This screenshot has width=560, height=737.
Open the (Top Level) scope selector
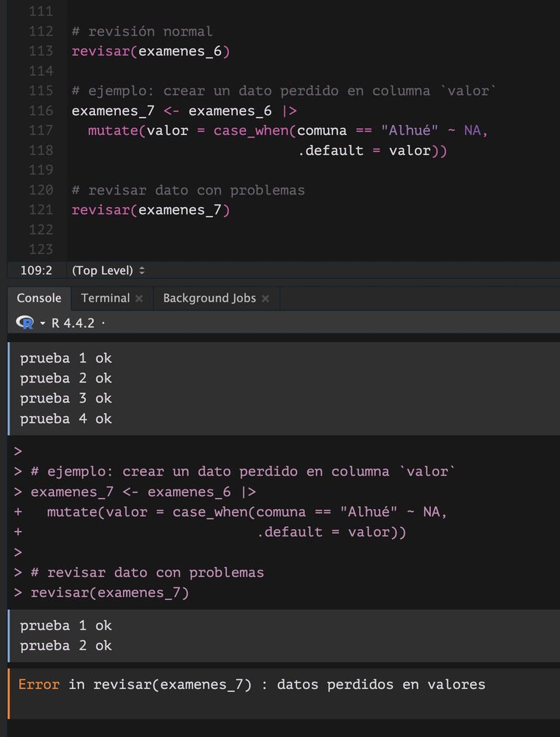[x=108, y=270]
